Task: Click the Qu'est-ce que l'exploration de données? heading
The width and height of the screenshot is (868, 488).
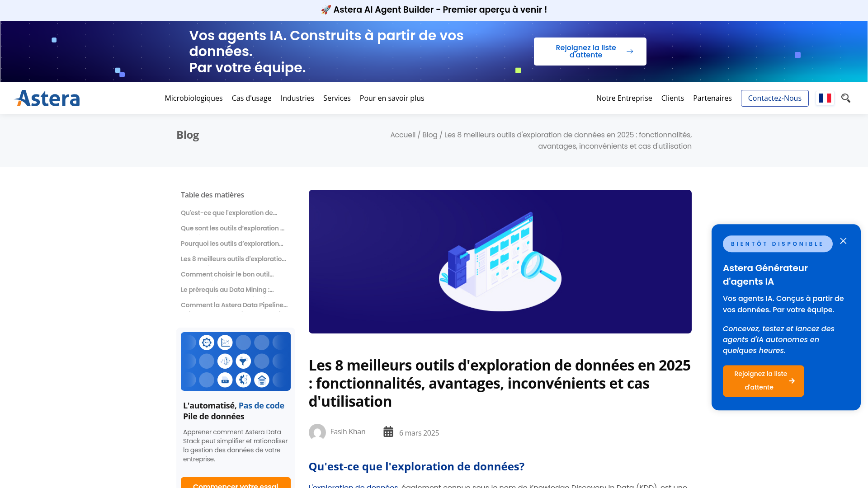Action: [416, 466]
